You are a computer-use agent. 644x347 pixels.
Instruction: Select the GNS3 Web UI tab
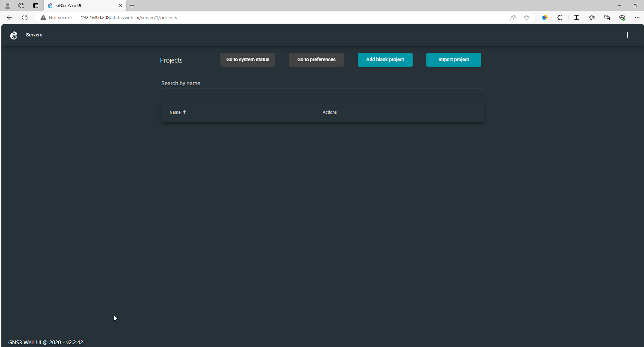pyautogui.click(x=82, y=5)
